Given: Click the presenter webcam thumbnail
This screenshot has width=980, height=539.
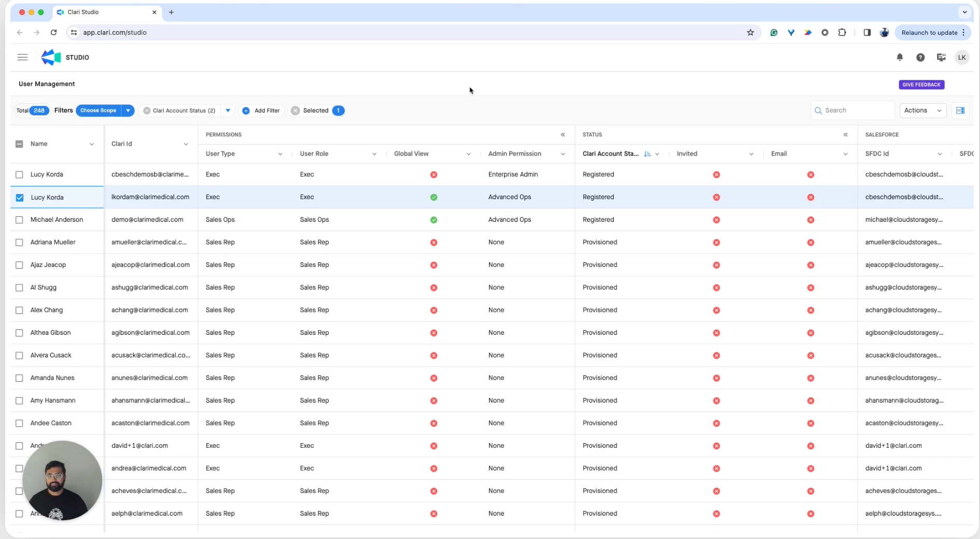Looking at the screenshot, I should 62,480.
